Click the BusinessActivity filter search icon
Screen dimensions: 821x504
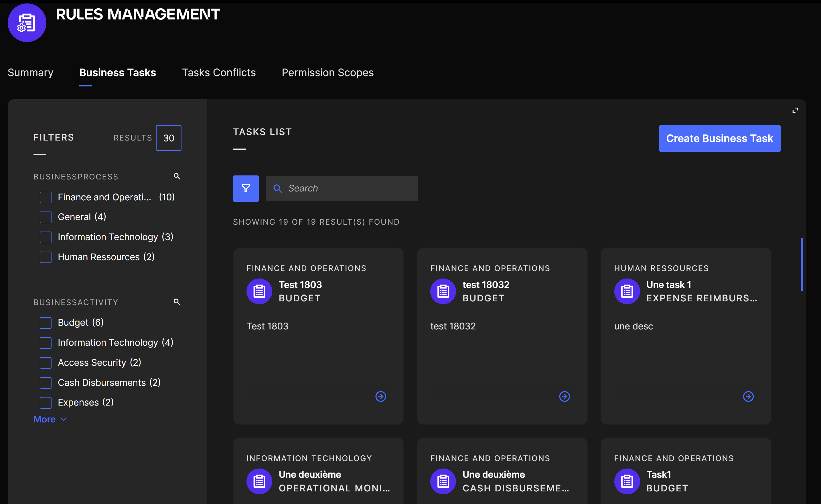[x=177, y=302]
